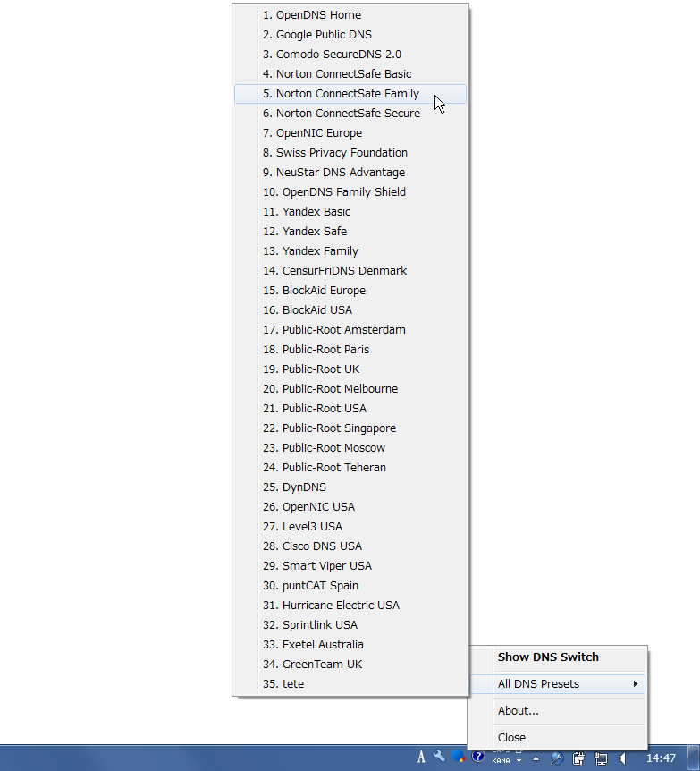The height and width of the screenshot is (771, 700).
Task: Select NeuStar DNS Advantage
Action: 350,173
